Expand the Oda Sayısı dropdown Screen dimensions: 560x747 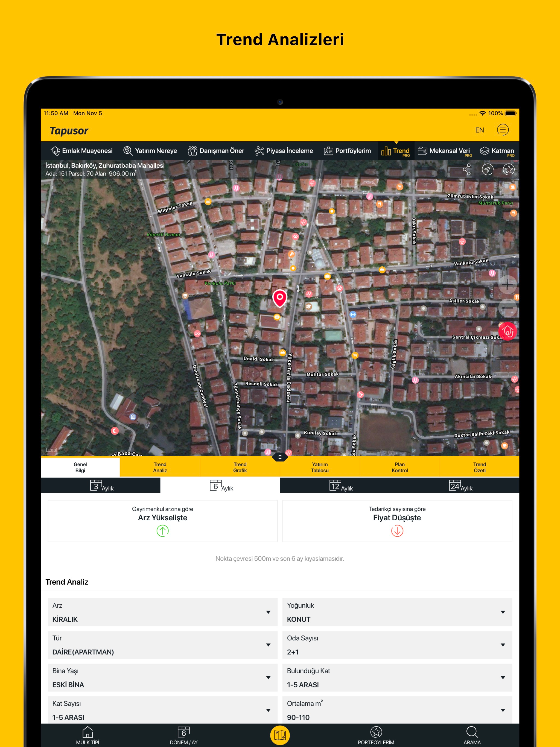tap(397, 645)
